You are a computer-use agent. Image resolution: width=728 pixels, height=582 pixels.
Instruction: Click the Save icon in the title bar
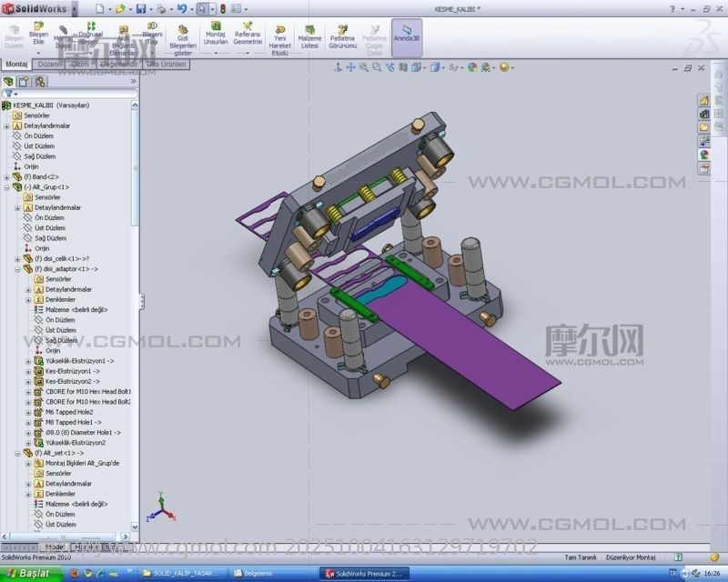point(141,8)
